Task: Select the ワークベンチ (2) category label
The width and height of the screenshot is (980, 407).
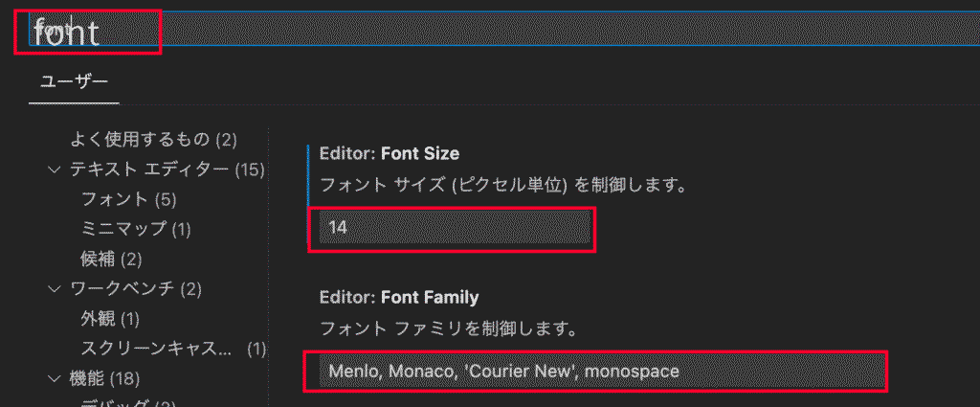Action: [x=135, y=288]
